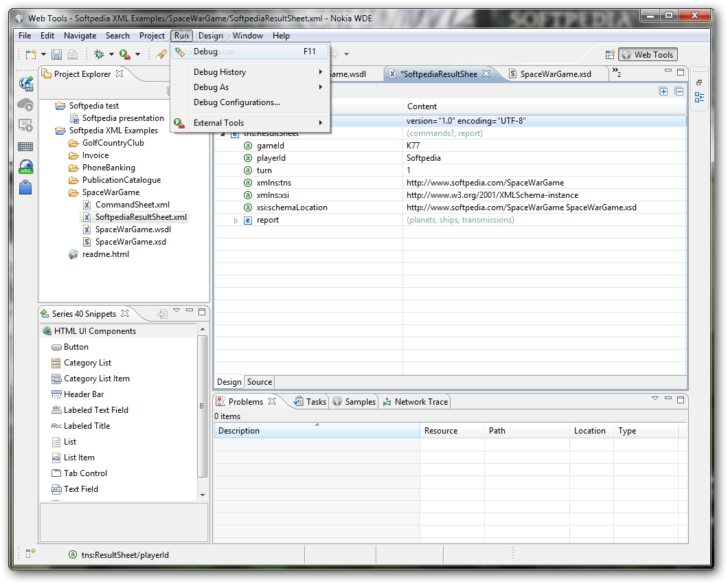Select Debug F11 menu entry
The width and height of the screenshot is (728, 584).
tap(250, 52)
